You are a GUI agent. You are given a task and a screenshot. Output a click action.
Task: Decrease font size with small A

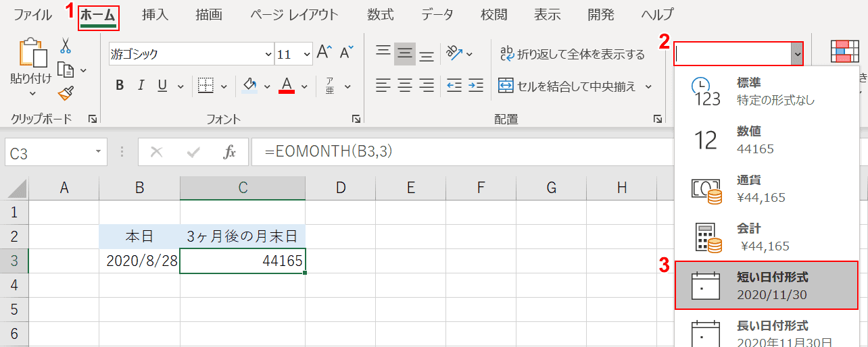pyautogui.click(x=346, y=53)
